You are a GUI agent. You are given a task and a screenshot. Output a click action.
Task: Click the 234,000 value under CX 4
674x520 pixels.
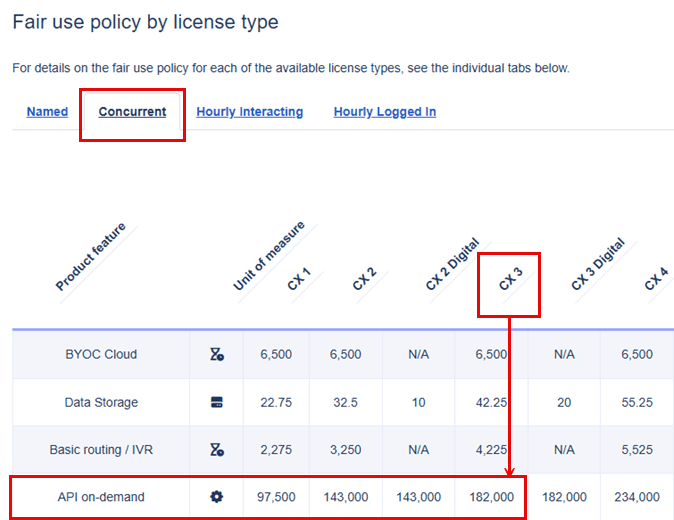pos(636,497)
